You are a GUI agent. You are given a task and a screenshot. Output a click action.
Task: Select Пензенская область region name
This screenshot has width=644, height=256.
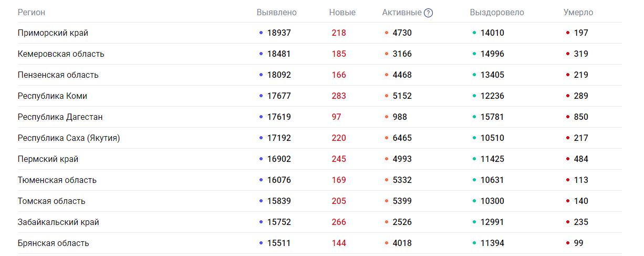pyautogui.click(x=58, y=75)
